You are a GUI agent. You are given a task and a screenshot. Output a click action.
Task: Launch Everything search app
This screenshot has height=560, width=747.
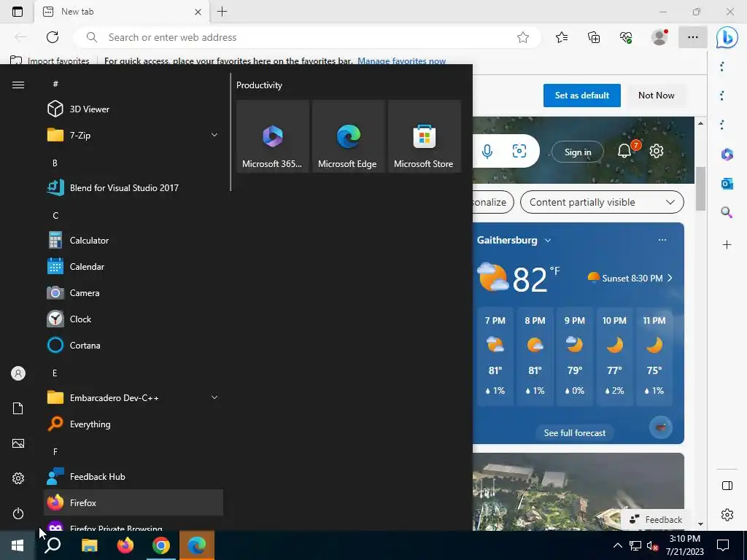[133, 424]
